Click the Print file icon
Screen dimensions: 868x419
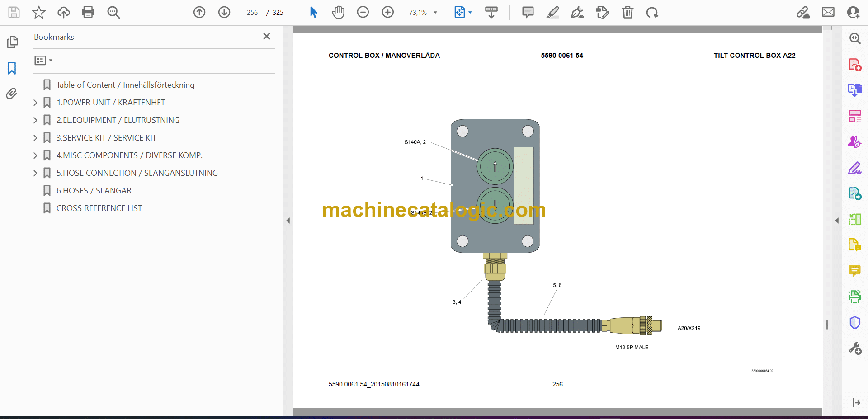click(x=88, y=12)
